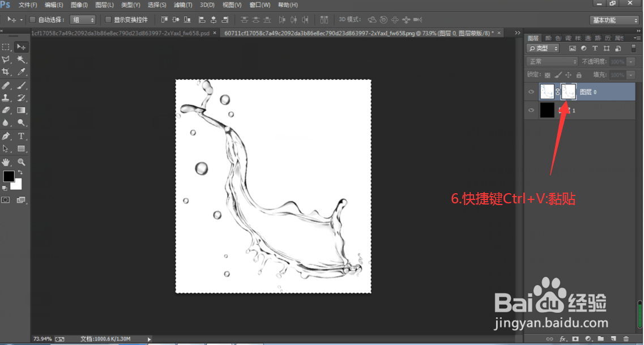Select the Brush tool
The width and height of the screenshot is (644, 345).
22,86
